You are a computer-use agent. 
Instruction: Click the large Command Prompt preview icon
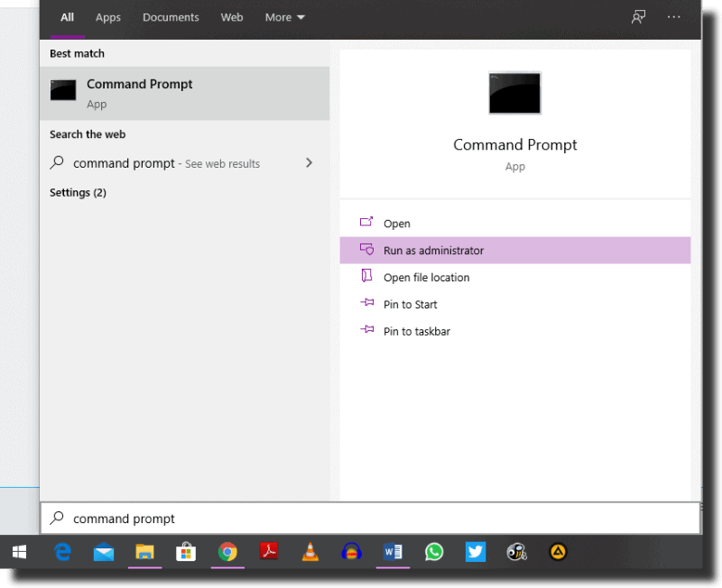coord(514,93)
